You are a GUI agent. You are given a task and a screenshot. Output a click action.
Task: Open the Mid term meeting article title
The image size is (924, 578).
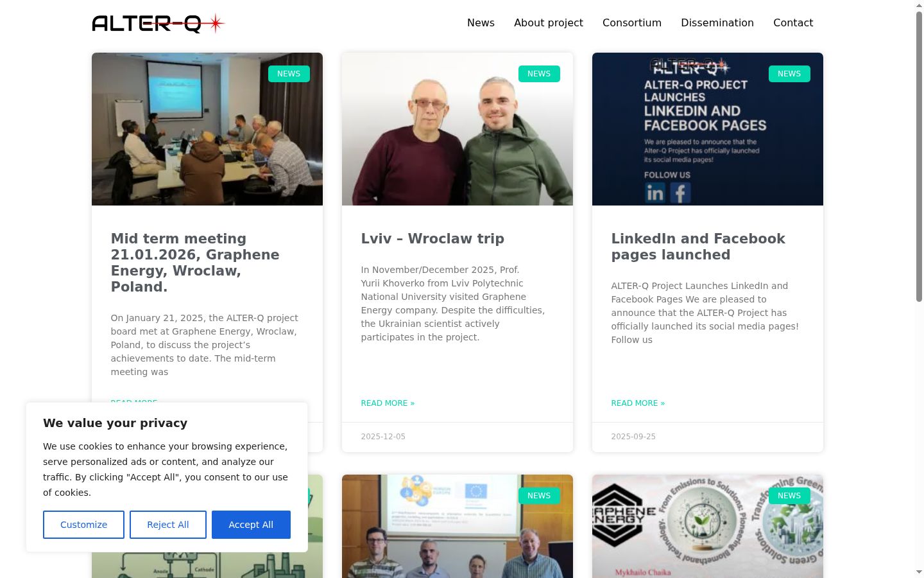point(195,263)
